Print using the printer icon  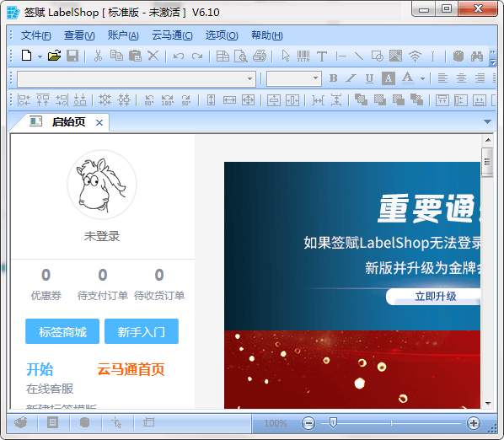[260, 56]
